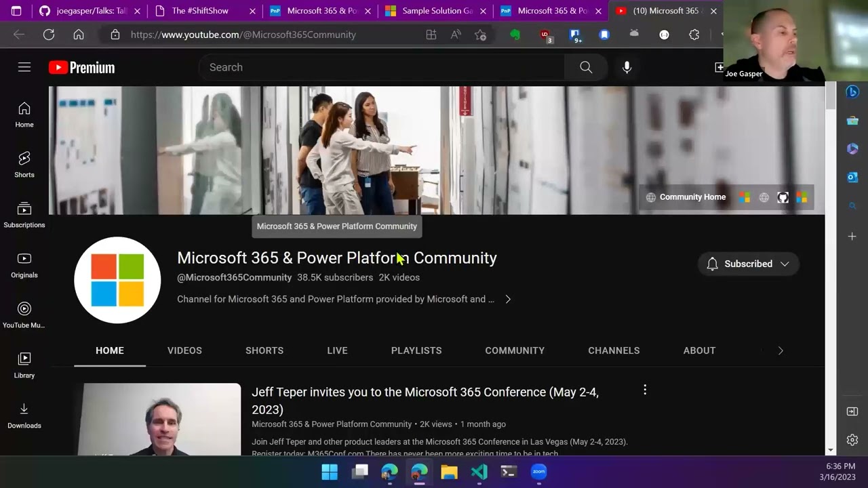Close the Sample Solution Gallery tab
Image resolution: width=868 pixels, height=488 pixels.
coord(483,11)
